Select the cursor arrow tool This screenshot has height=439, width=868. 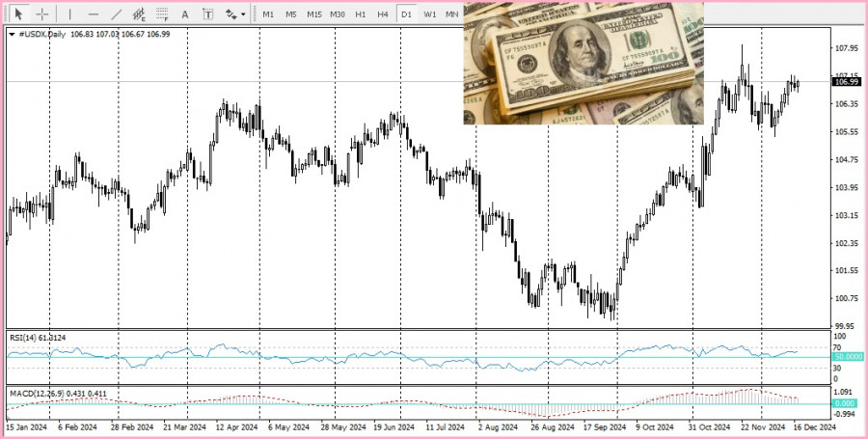(17, 14)
